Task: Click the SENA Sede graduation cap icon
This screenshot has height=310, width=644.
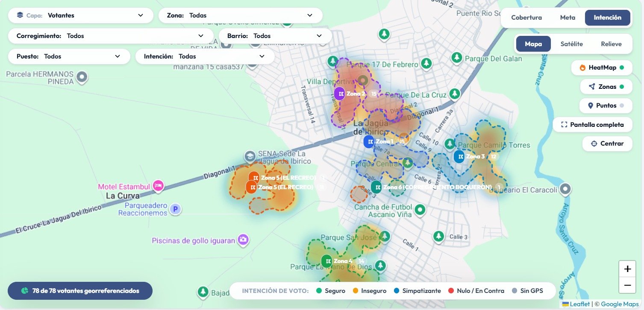Action: coord(249,157)
